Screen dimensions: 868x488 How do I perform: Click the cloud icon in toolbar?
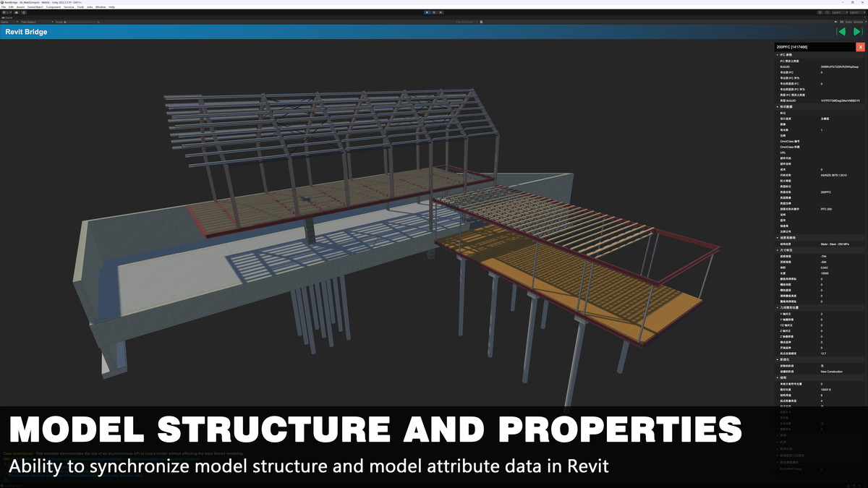coord(16,12)
